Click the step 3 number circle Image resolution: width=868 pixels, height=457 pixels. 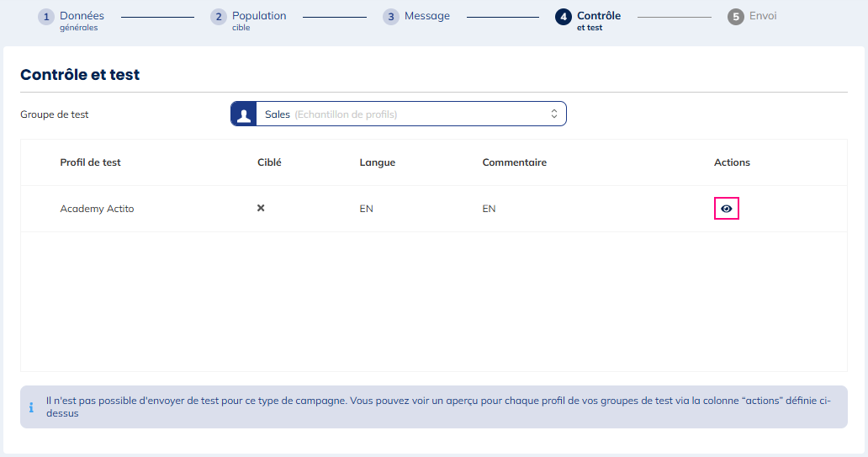[x=391, y=17]
